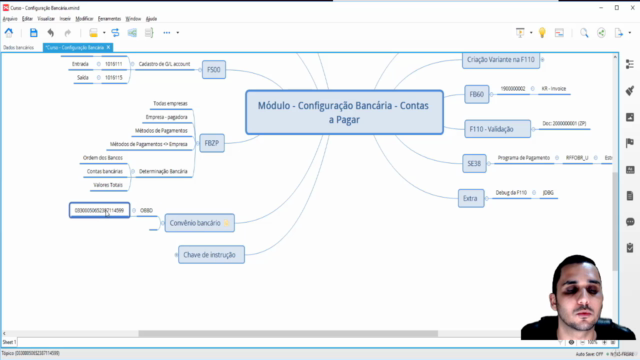
Task: Redo the last undone action
Action: pos(67,33)
